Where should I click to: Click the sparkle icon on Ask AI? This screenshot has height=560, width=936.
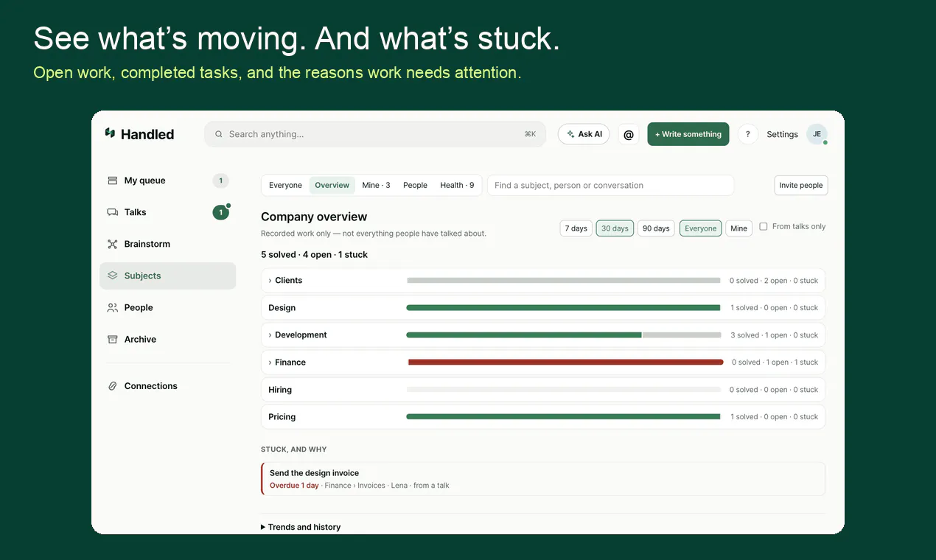coord(570,134)
